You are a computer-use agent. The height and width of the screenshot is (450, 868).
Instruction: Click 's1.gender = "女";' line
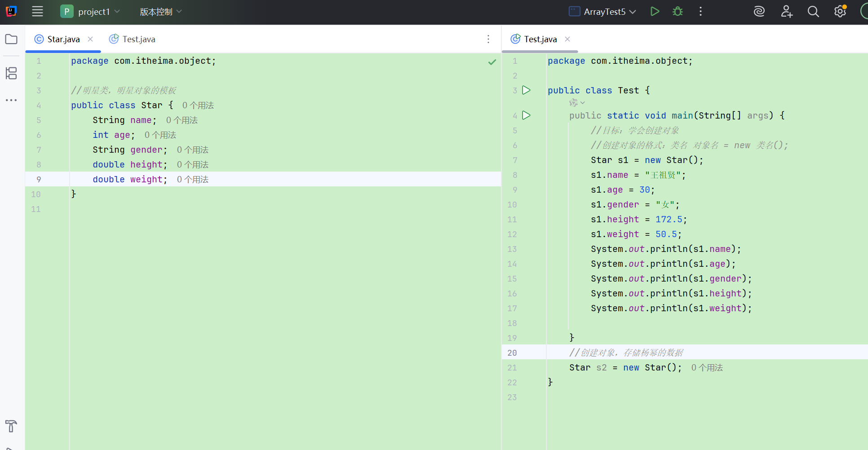(635, 204)
